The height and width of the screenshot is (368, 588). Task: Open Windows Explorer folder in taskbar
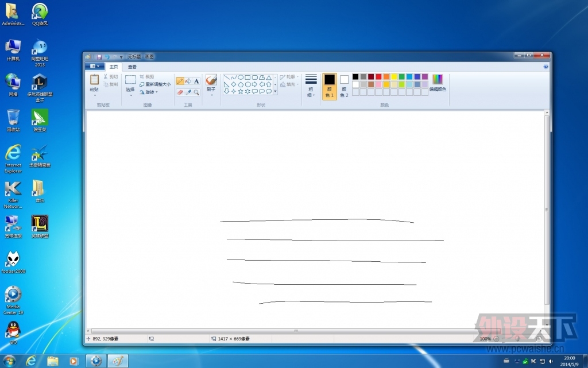point(53,361)
